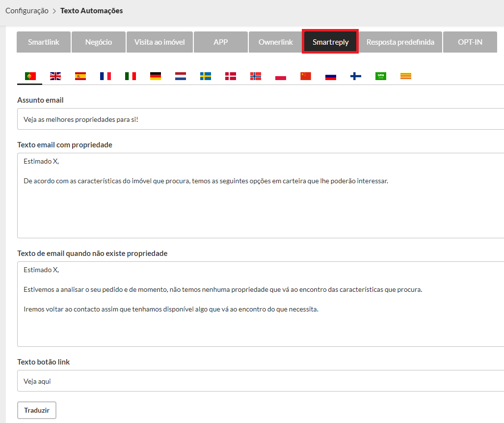Open the Visita ao imóvel tab
This screenshot has width=504, height=423.
[x=160, y=42]
